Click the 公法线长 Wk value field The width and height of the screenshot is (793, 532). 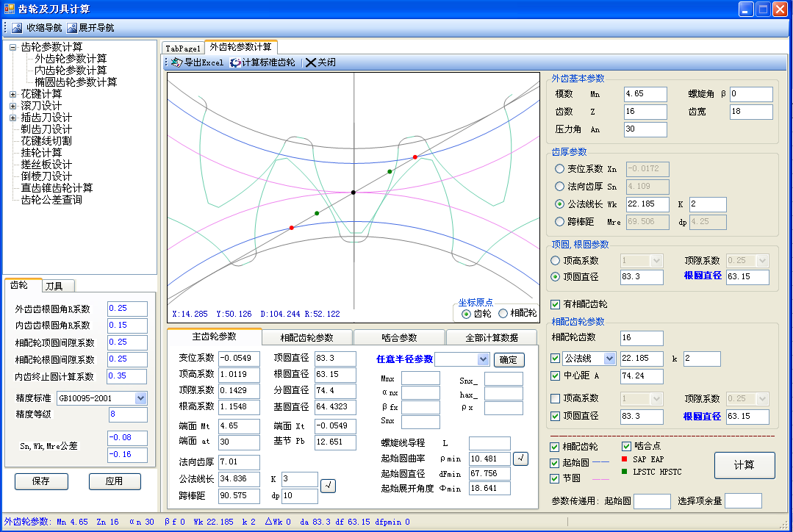point(647,204)
